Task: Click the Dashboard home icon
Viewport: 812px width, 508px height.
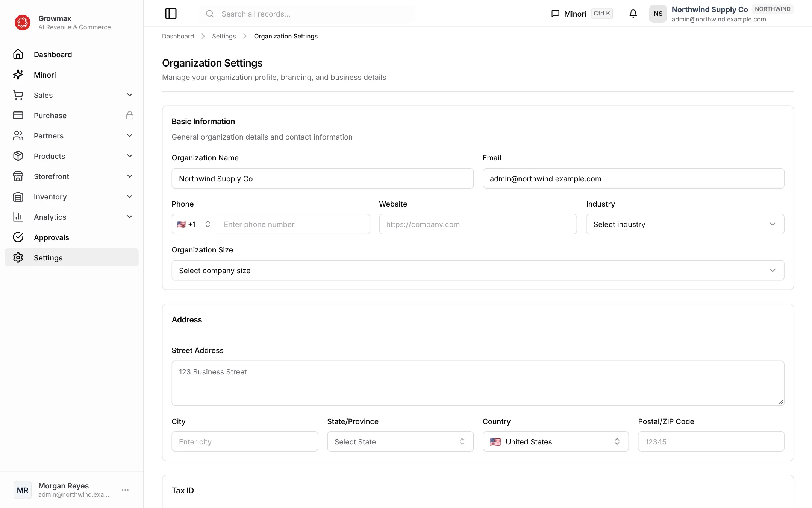Action: pos(18,54)
